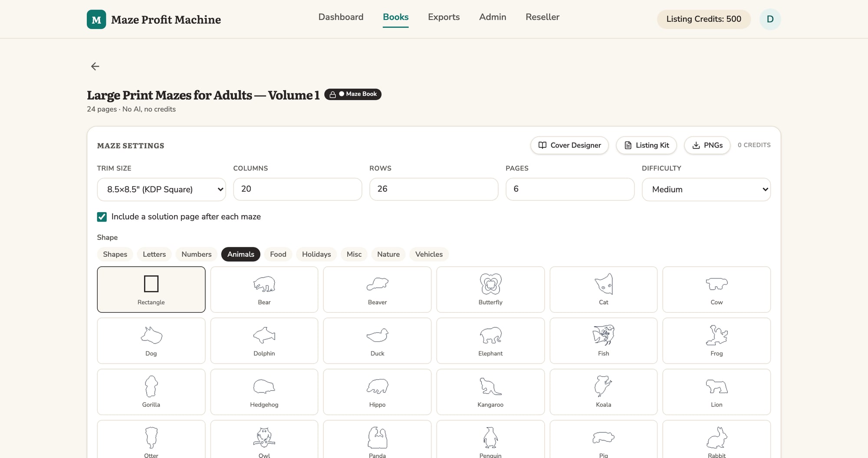868x458 pixels.
Task: Open the Trim Size dropdown
Action: pyautogui.click(x=161, y=190)
